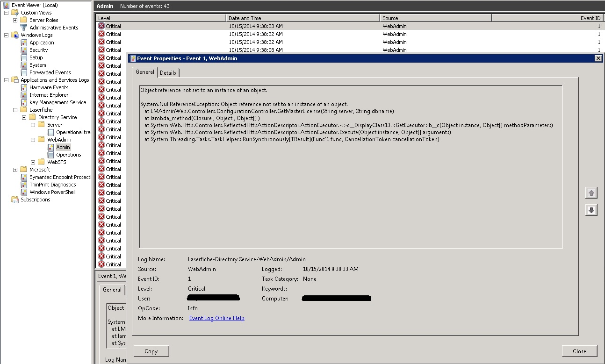Open the Application log icon
The height and width of the screenshot is (364, 605).
(24, 43)
